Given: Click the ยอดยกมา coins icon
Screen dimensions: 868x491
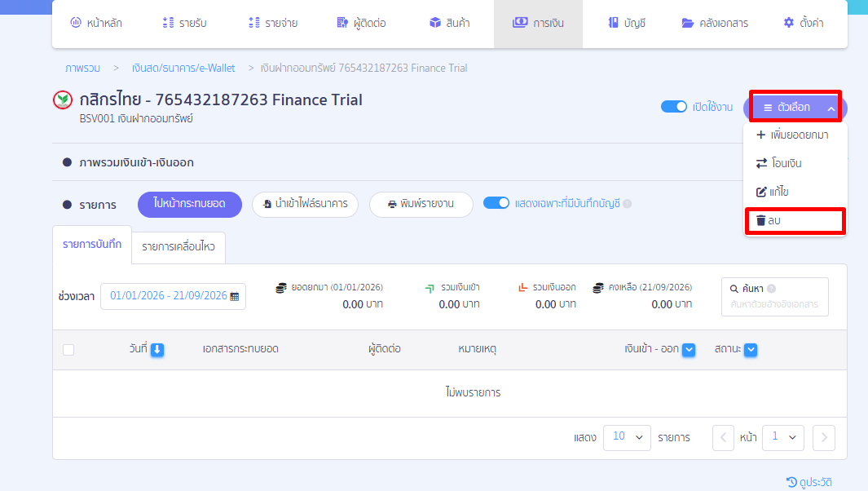Looking at the screenshot, I should (281, 288).
